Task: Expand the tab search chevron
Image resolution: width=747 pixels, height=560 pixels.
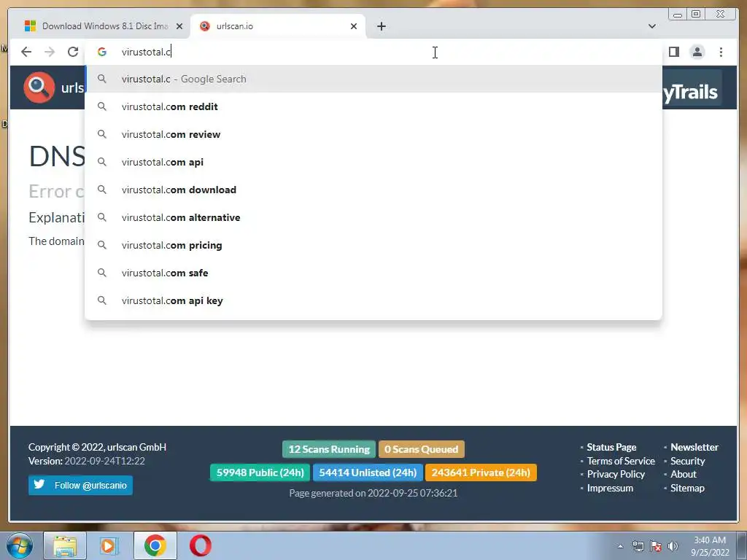Action: (x=651, y=26)
